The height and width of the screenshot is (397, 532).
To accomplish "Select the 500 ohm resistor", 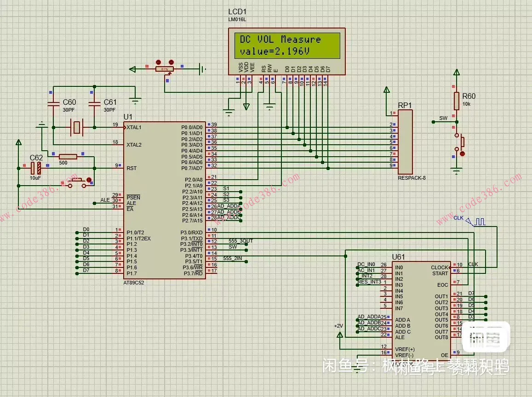I will 68,156.
